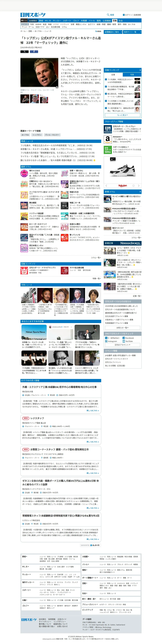Open the 2026年度入社の採用情報 notice

(x=121, y=306)
